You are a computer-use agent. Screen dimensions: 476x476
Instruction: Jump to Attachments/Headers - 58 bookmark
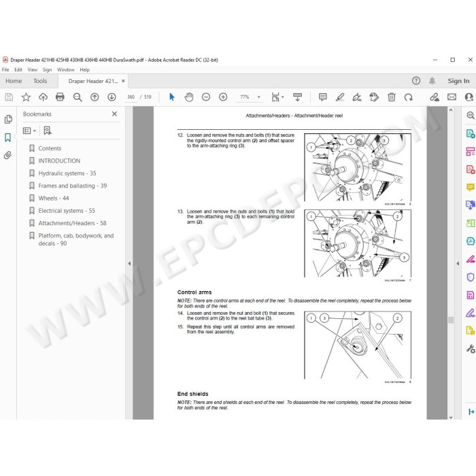click(x=72, y=223)
